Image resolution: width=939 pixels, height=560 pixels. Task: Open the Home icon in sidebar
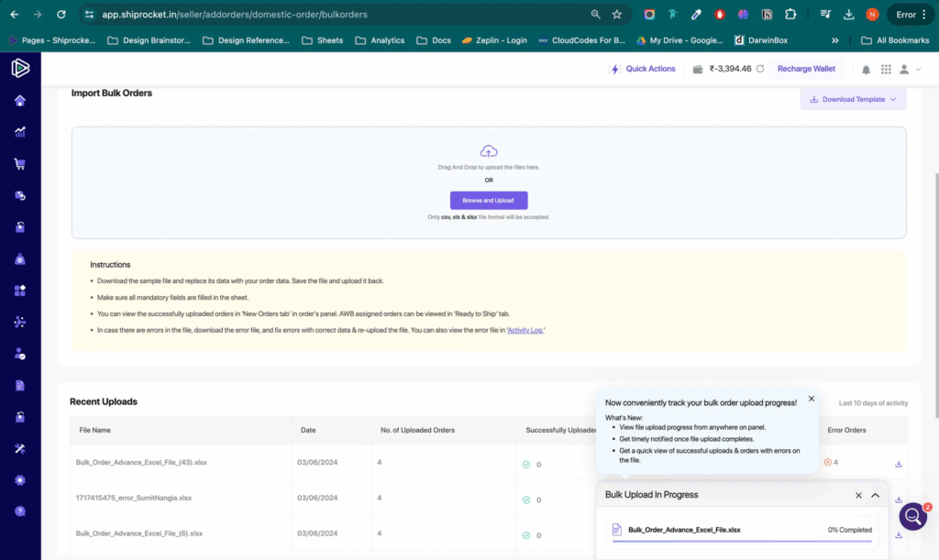20,101
